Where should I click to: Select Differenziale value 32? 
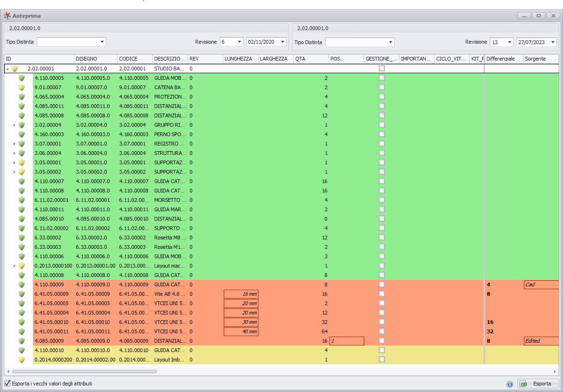[490, 331]
